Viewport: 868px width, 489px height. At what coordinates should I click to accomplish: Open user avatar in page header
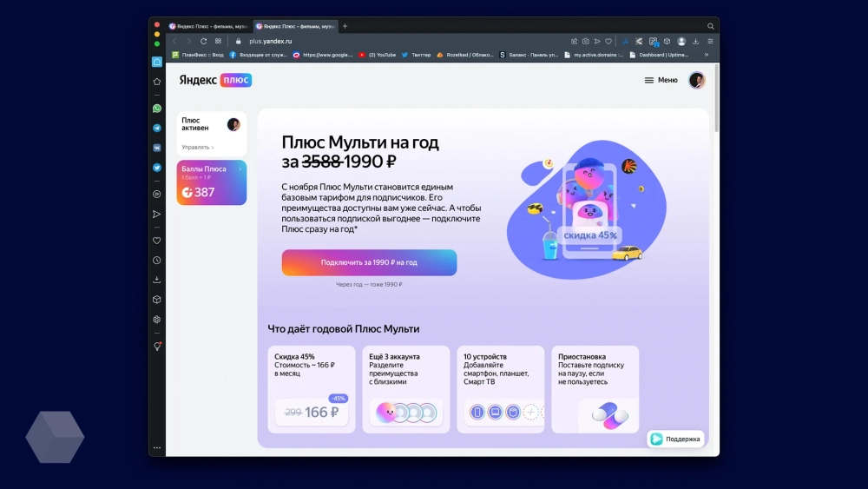[x=697, y=80]
